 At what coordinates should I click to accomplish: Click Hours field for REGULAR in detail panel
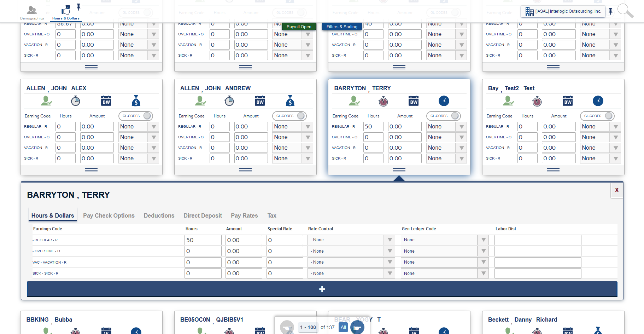coord(203,240)
